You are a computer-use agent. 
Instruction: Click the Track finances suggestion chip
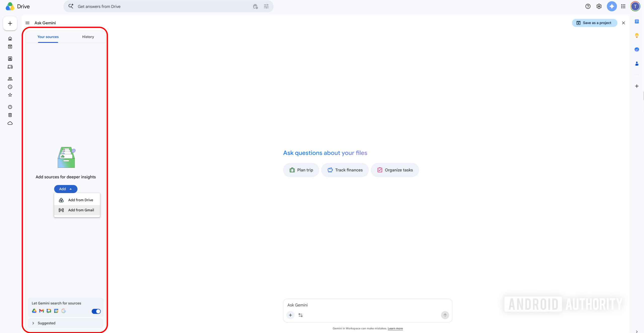(x=345, y=170)
